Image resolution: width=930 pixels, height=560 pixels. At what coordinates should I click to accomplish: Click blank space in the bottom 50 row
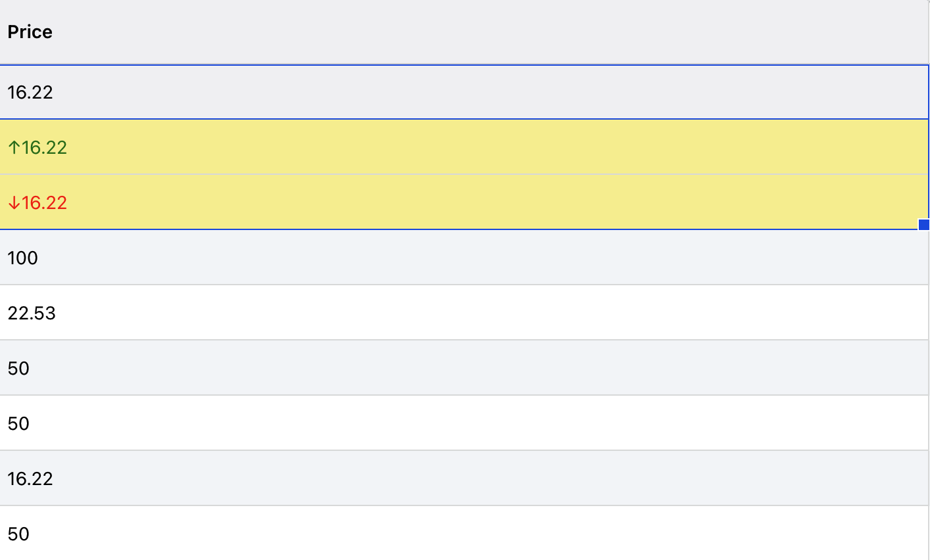(460, 534)
